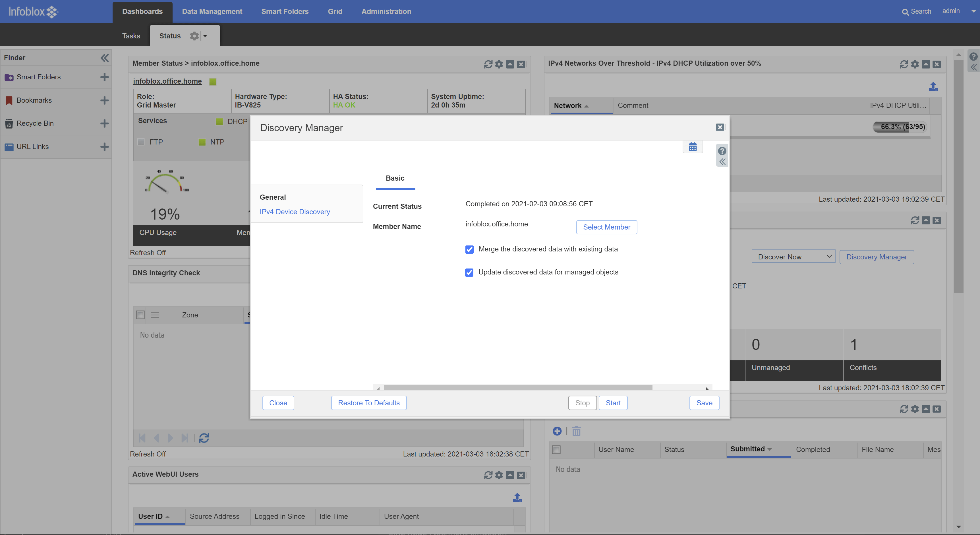
Task: Open settings gear of IPv4 Networks widget
Action: [915, 64]
